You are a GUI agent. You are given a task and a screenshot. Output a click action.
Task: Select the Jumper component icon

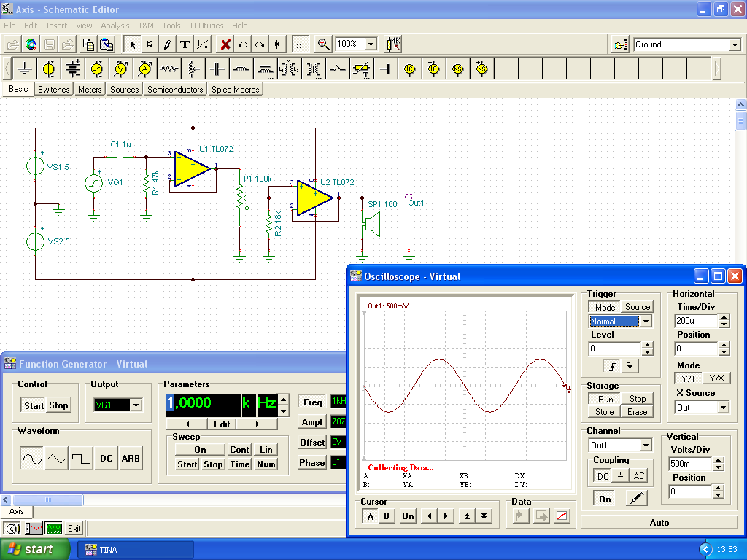pyautogui.click(x=385, y=69)
